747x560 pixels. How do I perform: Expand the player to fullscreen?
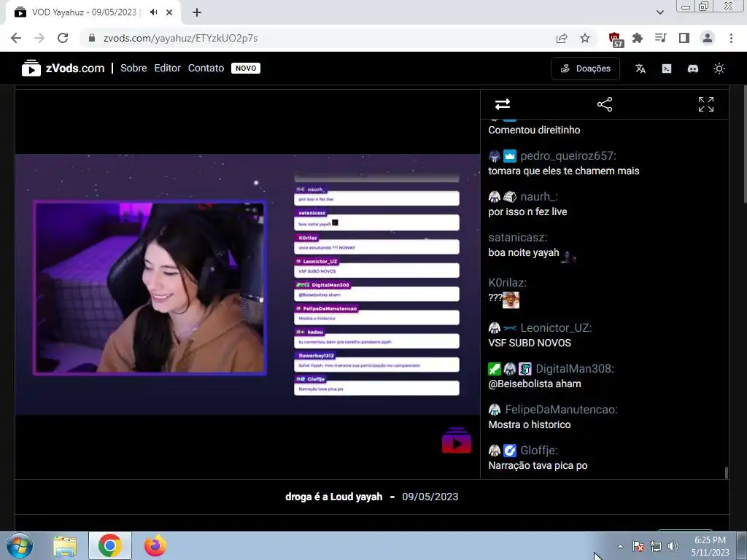706,104
